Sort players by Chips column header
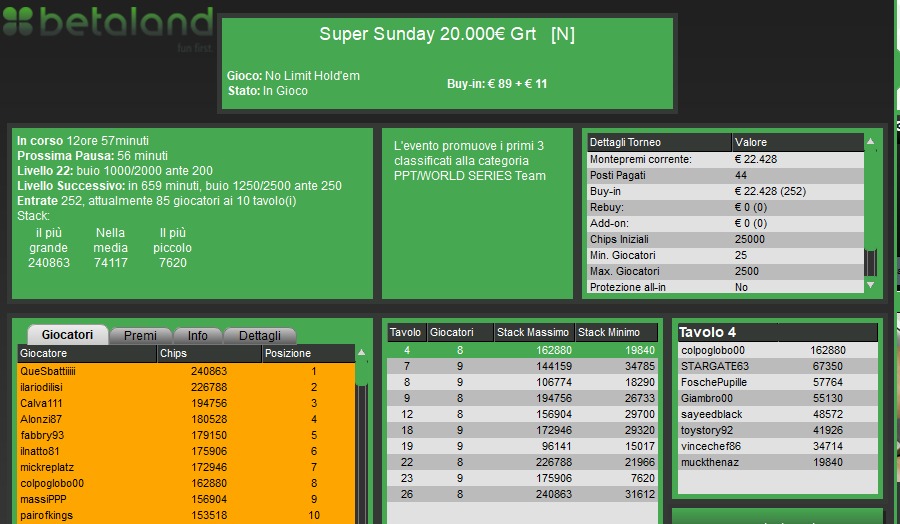The width and height of the screenshot is (900, 524). (209, 354)
